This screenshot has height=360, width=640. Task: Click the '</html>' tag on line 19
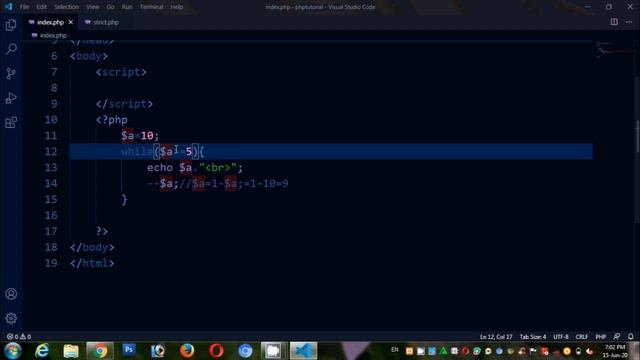[x=92, y=263]
